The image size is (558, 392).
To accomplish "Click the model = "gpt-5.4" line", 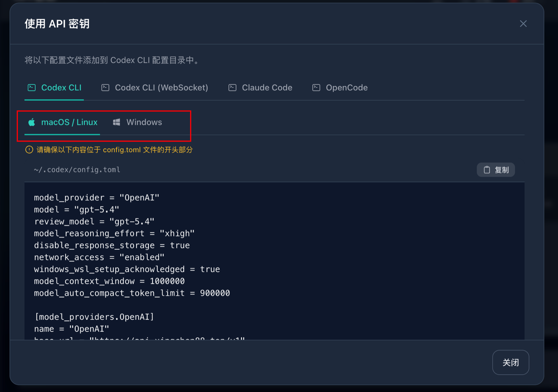I will pyautogui.click(x=76, y=210).
